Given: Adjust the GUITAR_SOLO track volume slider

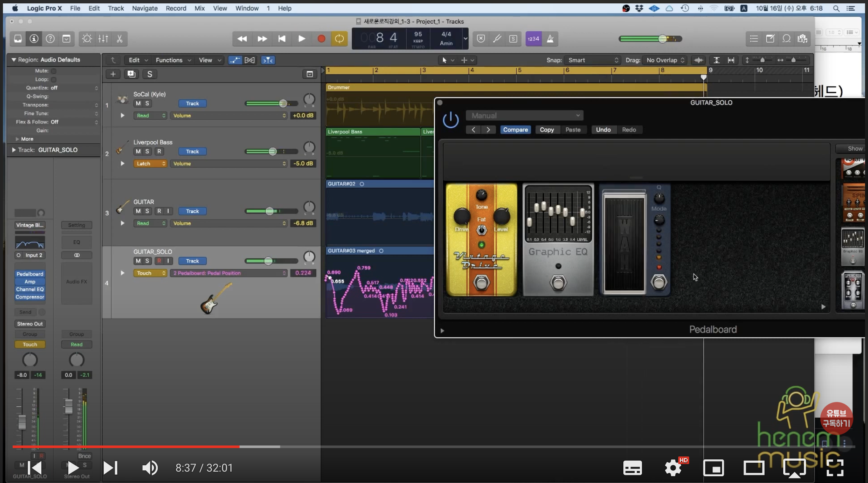Looking at the screenshot, I should tap(268, 261).
